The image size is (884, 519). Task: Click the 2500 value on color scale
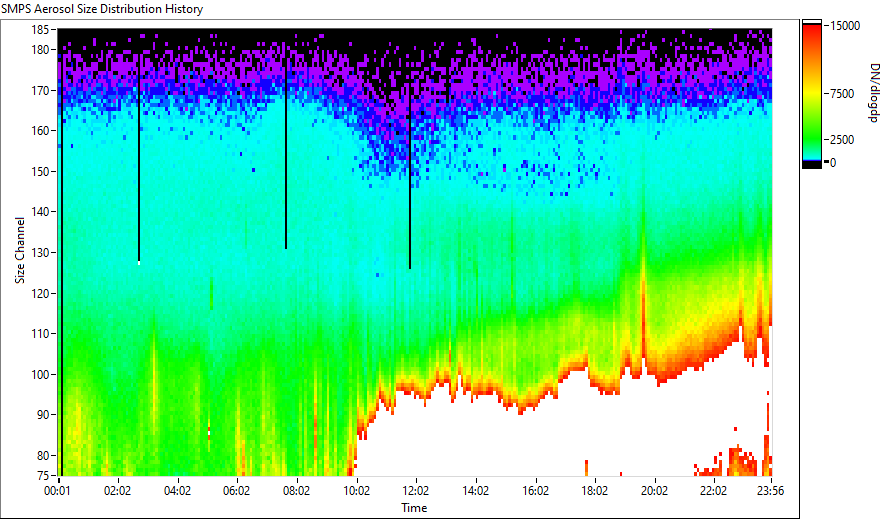click(x=842, y=140)
